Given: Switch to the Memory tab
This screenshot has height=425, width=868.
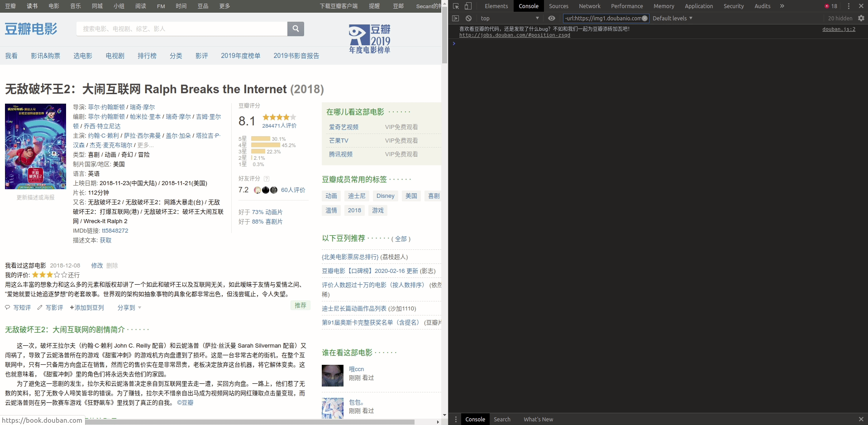Looking at the screenshot, I should click(x=664, y=6).
